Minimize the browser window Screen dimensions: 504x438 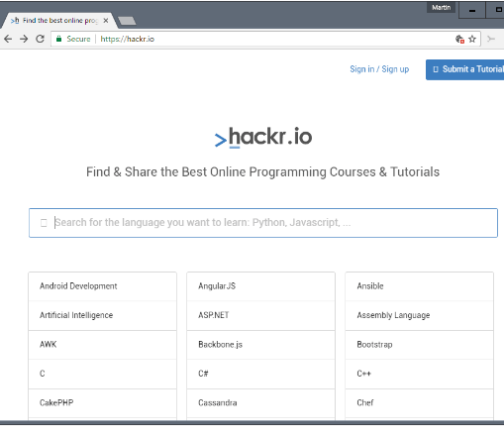click(x=472, y=10)
